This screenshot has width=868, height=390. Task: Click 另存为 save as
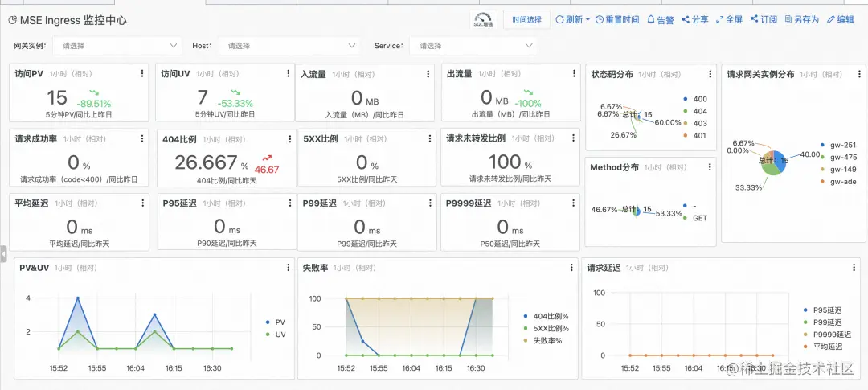point(801,19)
